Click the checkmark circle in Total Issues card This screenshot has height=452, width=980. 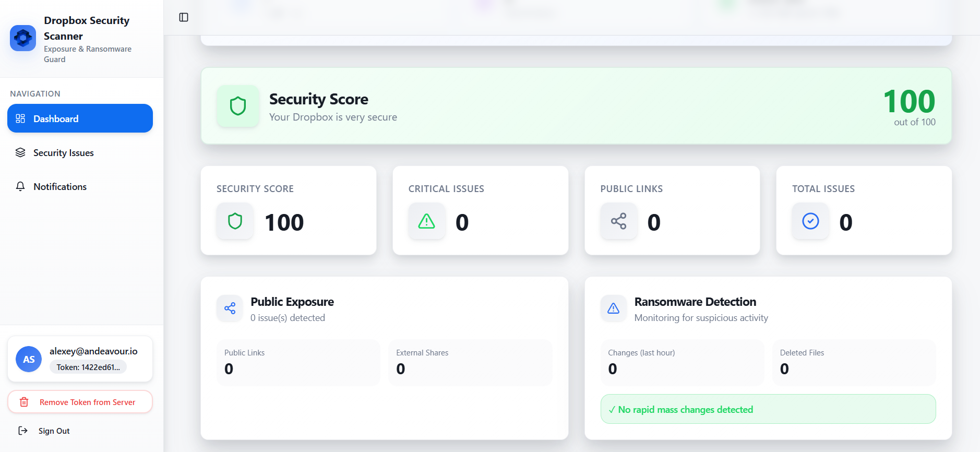[x=810, y=221]
